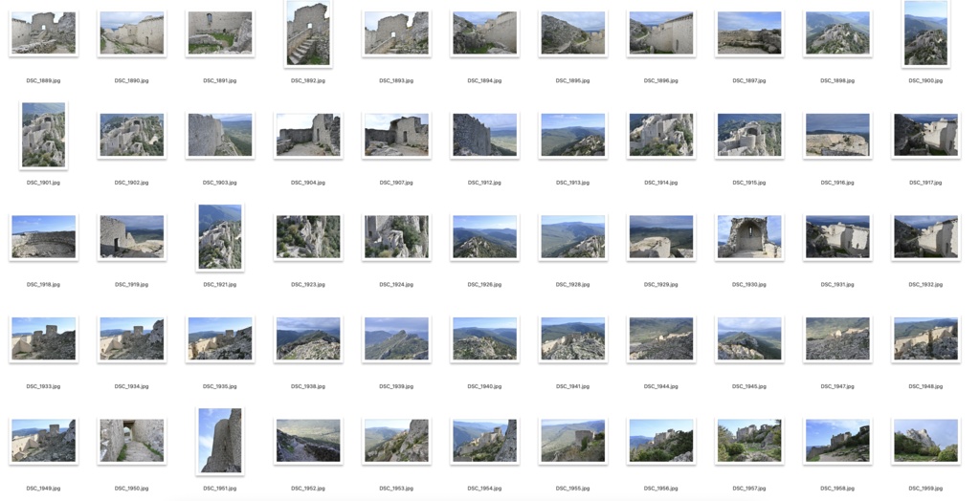This screenshot has height=501, width=980.
Task: Pick the DSC_1893.jpg thumbnail
Action: pos(396,33)
